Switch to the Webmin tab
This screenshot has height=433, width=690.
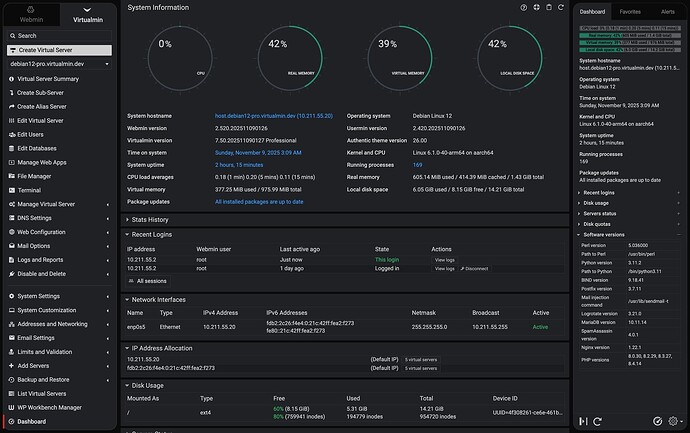point(30,14)
